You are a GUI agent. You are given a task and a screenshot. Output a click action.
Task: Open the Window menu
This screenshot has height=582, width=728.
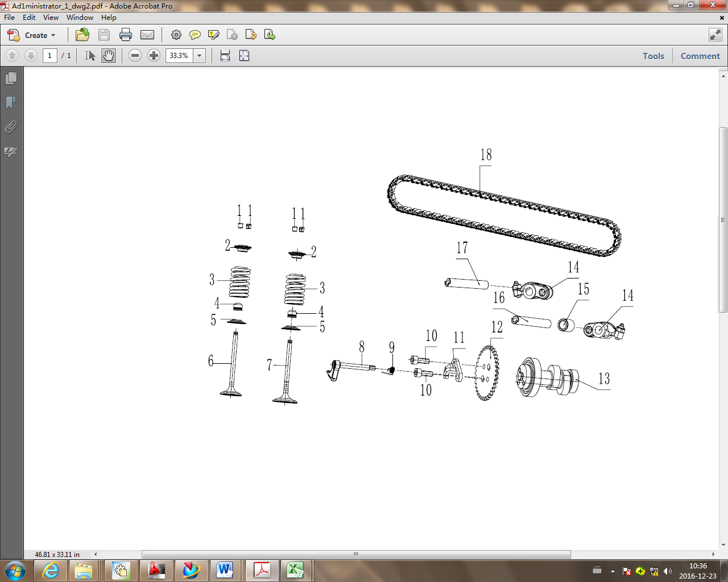pos(80,18)
